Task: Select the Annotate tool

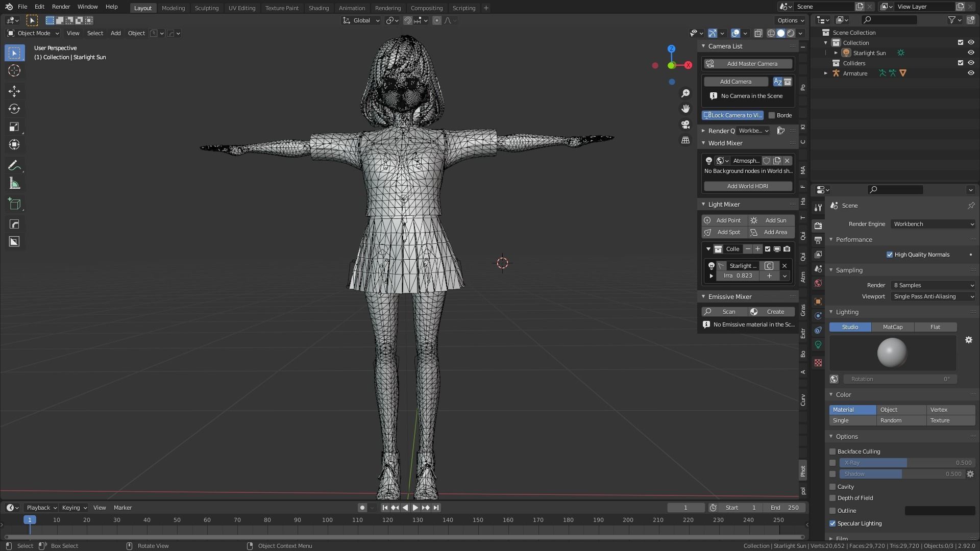Action: pos(14,166)
